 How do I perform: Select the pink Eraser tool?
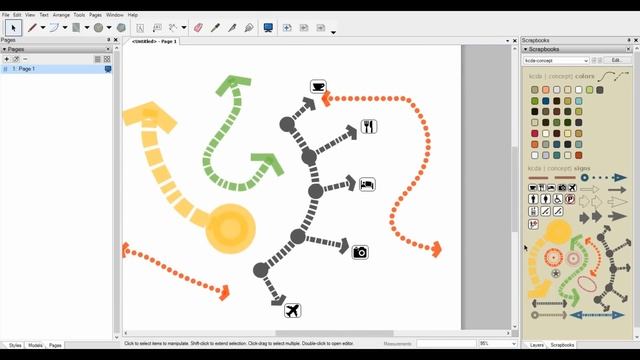pyautogui.click(x=198, y=28)
